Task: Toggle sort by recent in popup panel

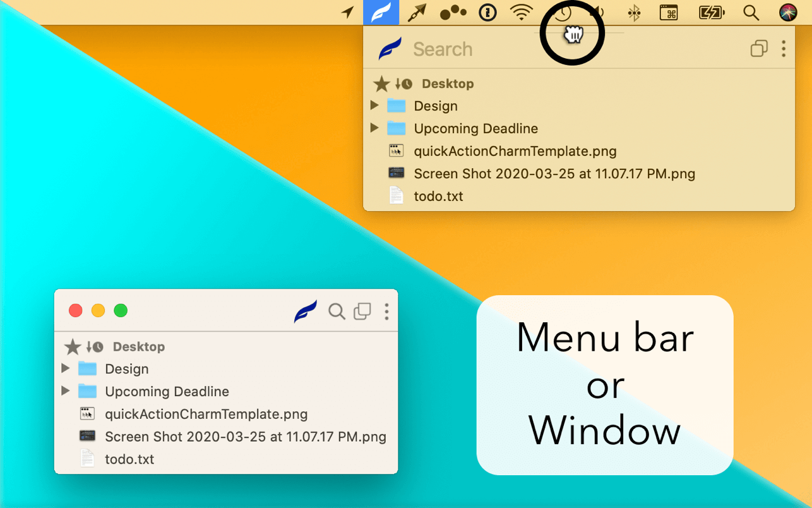Action: [403, 83]
